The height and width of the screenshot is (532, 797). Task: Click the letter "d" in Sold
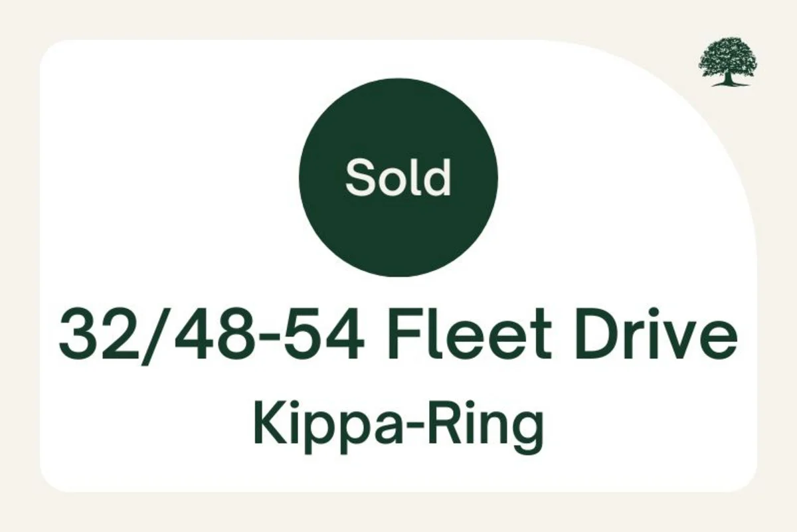(x=438, y=177)
